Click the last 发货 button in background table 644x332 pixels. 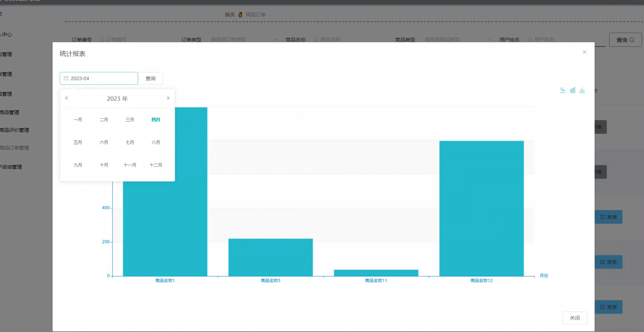(x=609, y=307)
